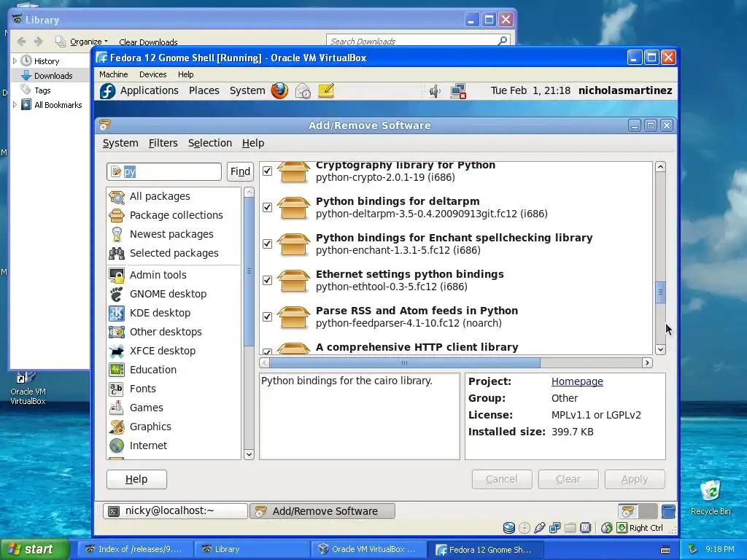Viewport: 747px width, 560px height.
Task: Uncheck the python-ethtool package checkbox
Action: click(x=267, y=280)
